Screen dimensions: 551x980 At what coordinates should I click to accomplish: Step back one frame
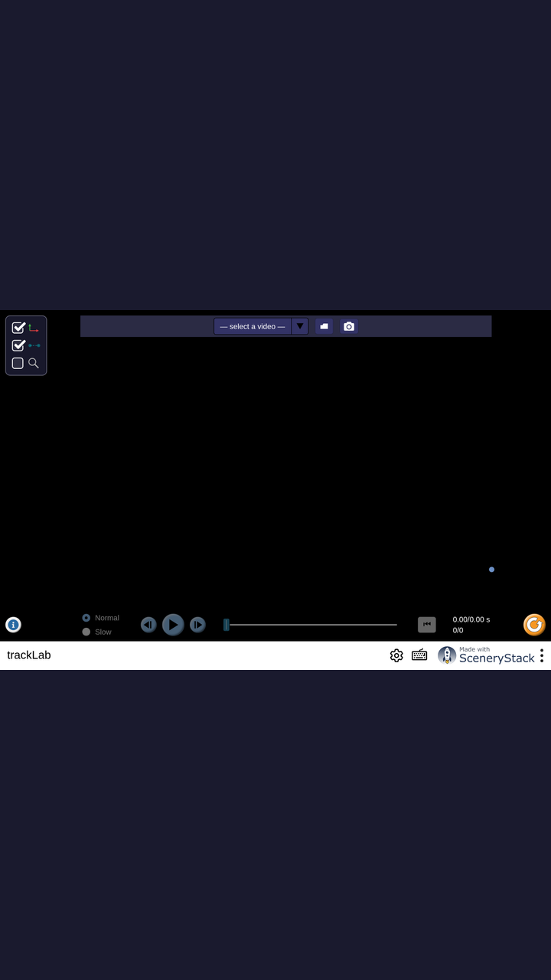pos(148,625)
